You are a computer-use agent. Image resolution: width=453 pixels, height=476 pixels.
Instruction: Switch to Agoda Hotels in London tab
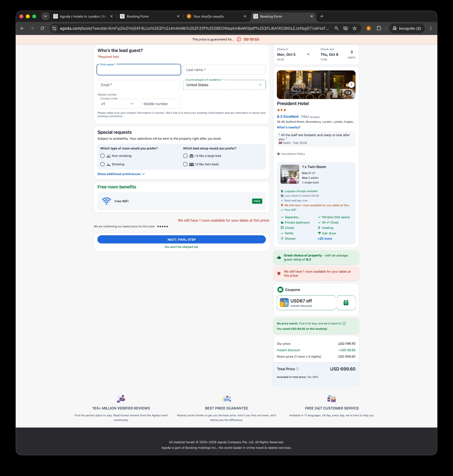tap(83, 16)
